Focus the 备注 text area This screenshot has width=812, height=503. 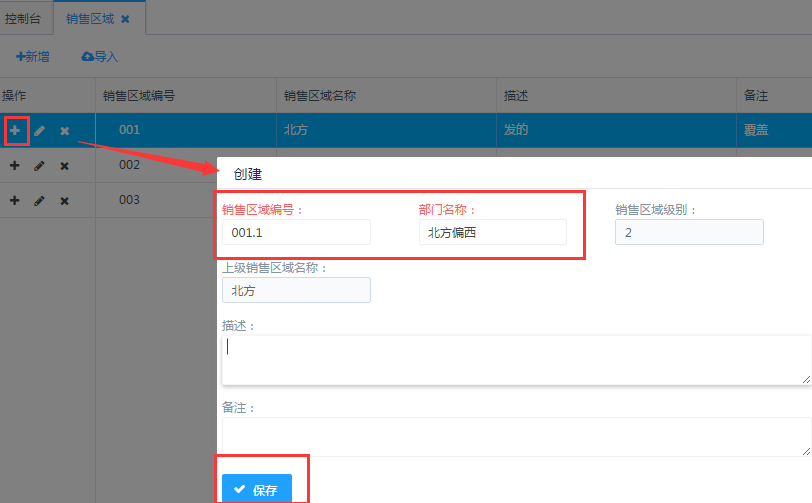pos(516,437)
